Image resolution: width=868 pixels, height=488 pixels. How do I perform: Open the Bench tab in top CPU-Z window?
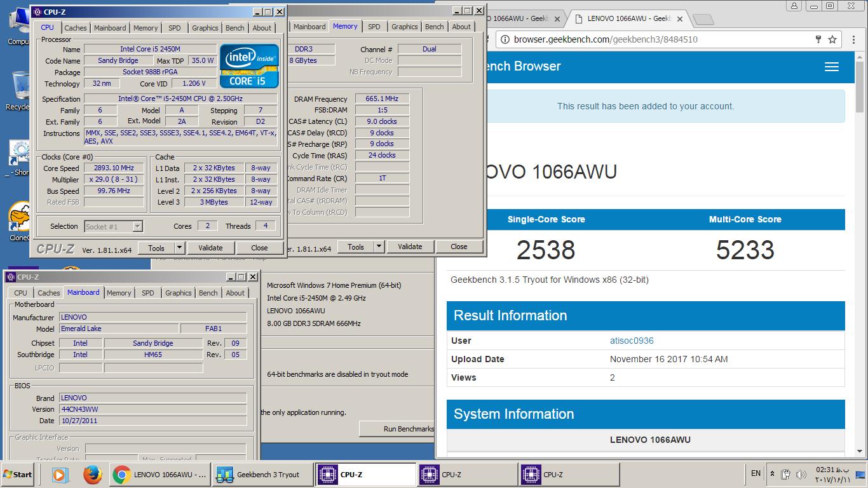click(x=234, y=28)
